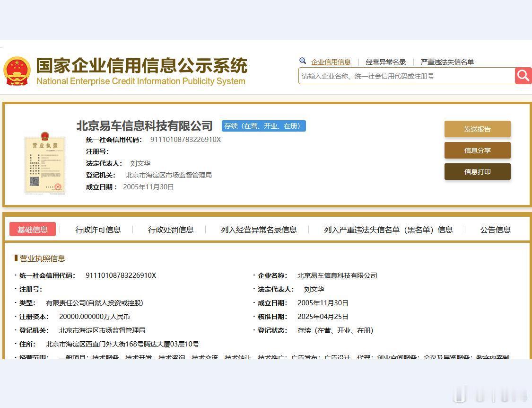Click the small magnifier icon beside 企业信用信息
This screenshot has width=532, height=408.
[303, 61]
